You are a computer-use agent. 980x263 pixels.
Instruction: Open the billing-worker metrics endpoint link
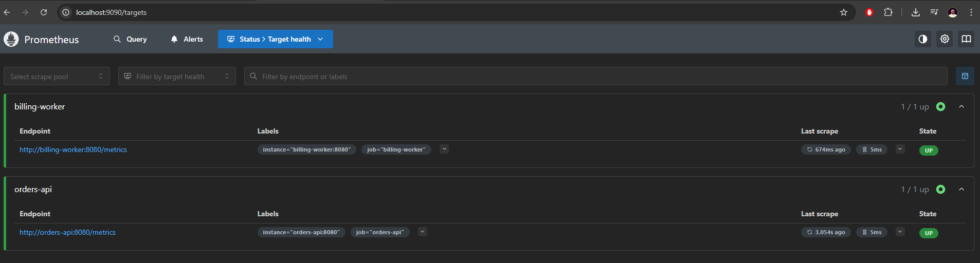pyautogui.click(x=73, y=149)
